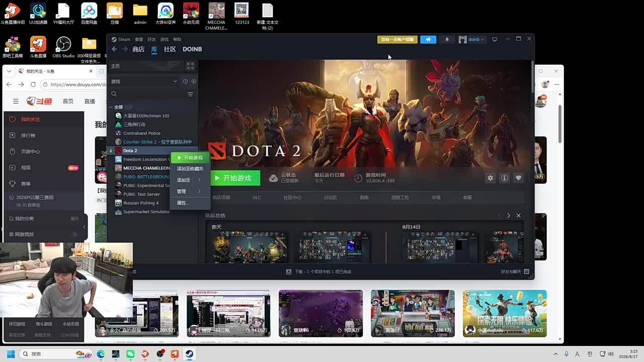Open Steam notifications bell
Image resolution: width=644 pixels, height=362 pixels.
click(447, 39)
